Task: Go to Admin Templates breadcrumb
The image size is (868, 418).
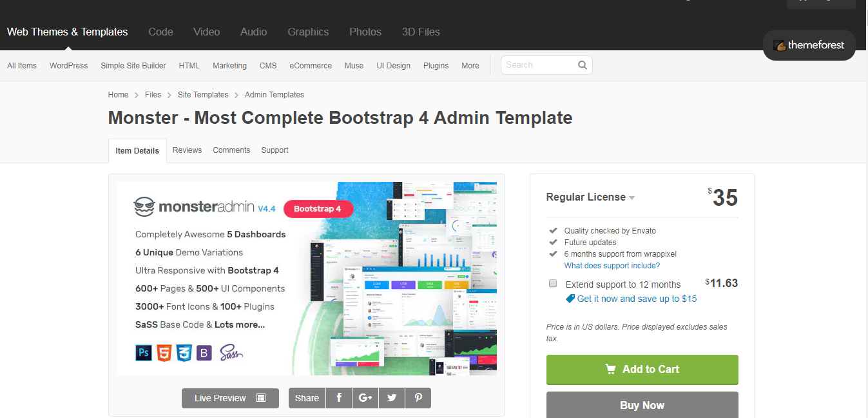Action: [x=275, y=95]
